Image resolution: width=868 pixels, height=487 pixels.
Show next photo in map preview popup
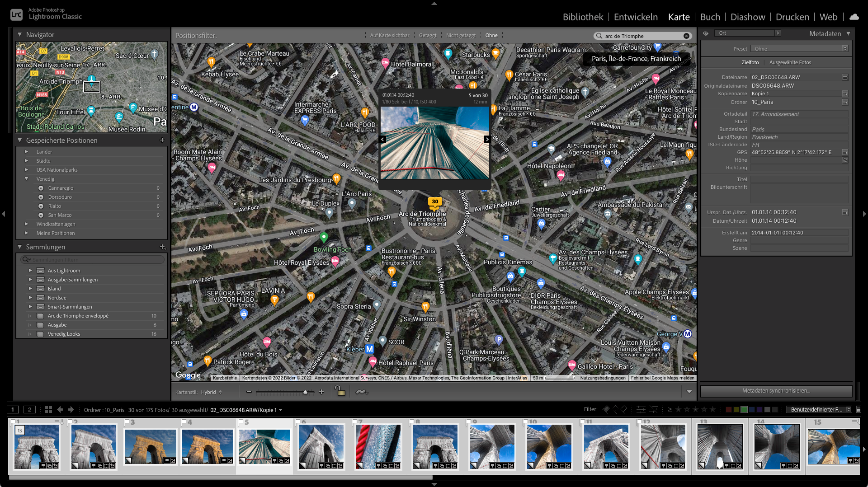pyautogui.click(x=487, y=140)
